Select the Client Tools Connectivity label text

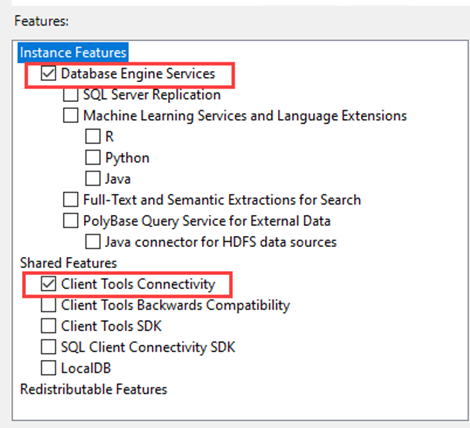pyautogui.click(x=138, y=284)
